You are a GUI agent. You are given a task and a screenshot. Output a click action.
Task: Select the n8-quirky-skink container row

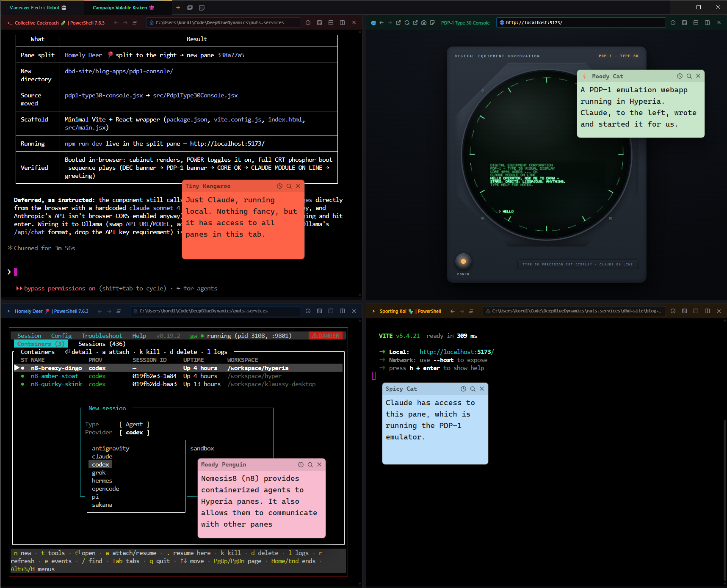tap(178, 384)
